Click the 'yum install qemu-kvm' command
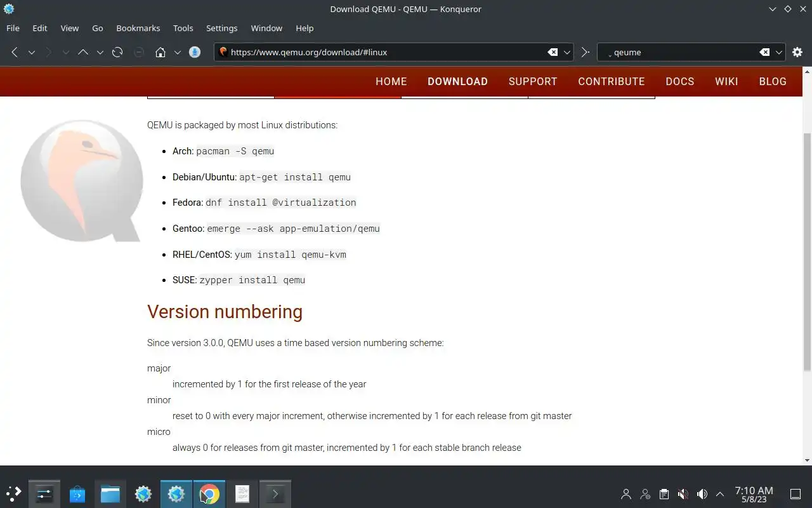812x508 pixels. [x=291, y=255]
